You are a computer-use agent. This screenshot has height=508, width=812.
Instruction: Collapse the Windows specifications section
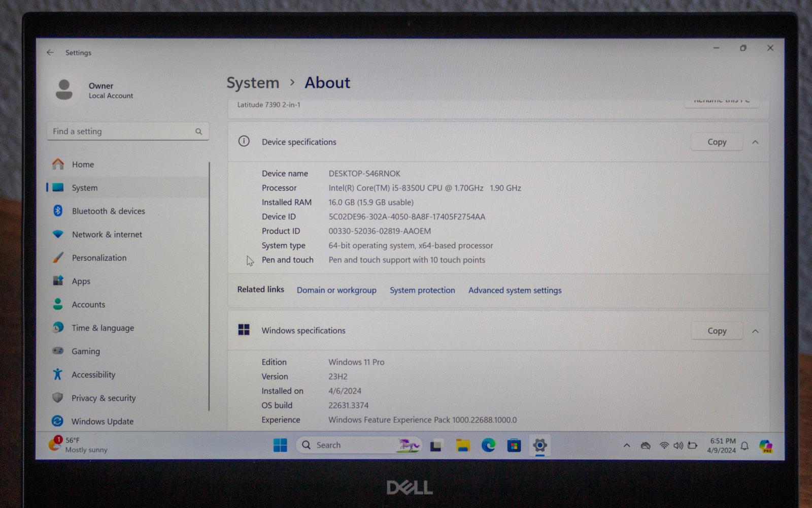(755, 331)
